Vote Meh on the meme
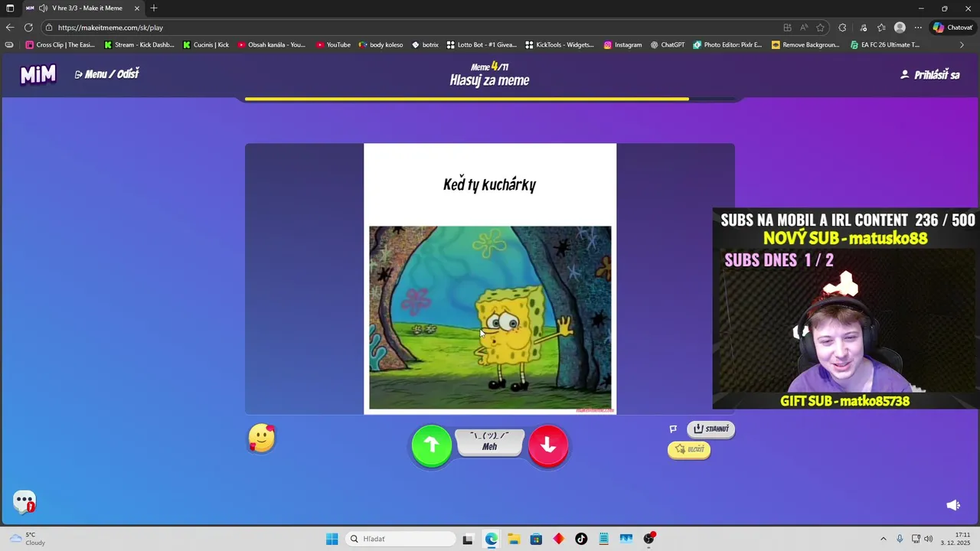 pyautogui.click(x=490, y=442)
